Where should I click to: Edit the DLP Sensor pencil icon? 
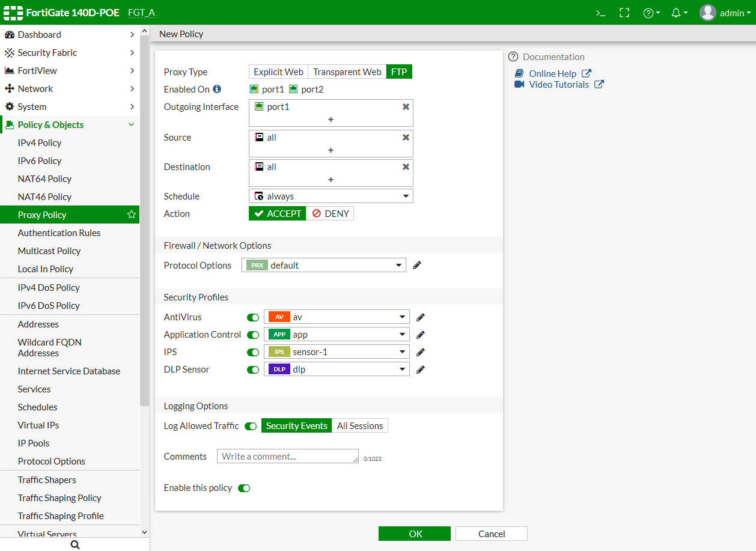pos(421,370)
